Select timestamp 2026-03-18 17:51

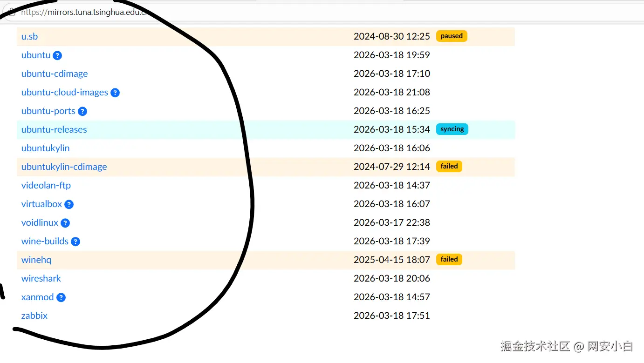(392, 316)
